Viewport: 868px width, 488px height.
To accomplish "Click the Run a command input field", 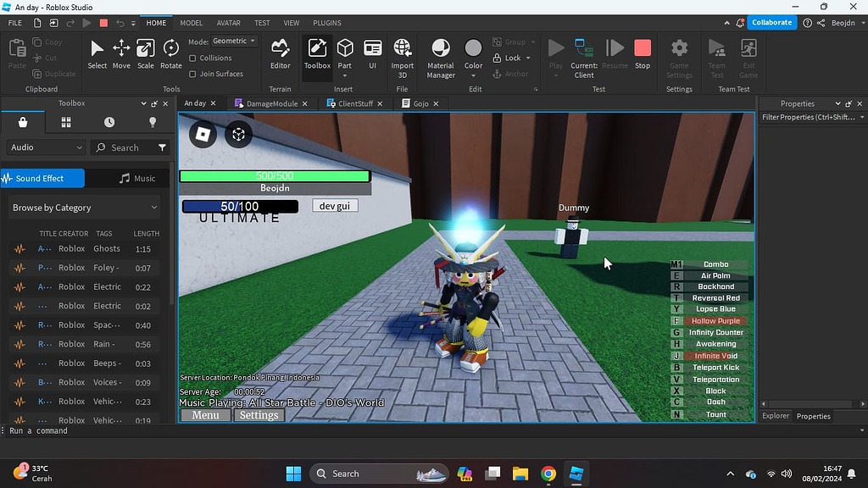I will [x=85, y=430].
